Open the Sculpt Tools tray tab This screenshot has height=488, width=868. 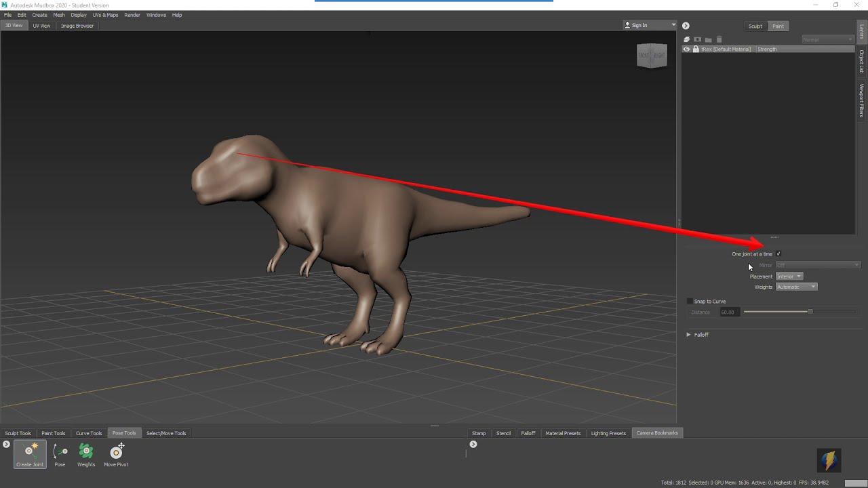(18, 433)
